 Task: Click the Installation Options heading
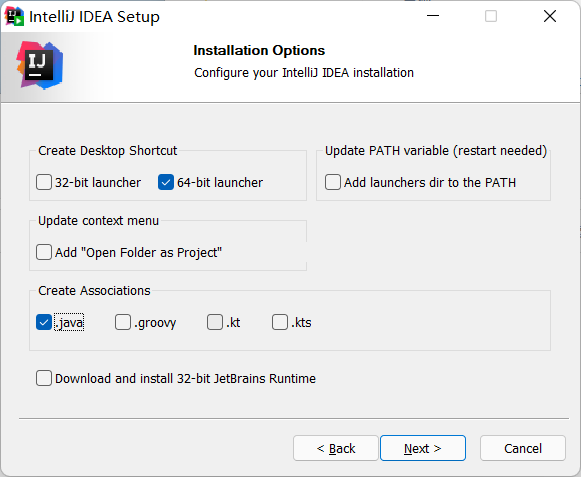(x=259, y=50)
